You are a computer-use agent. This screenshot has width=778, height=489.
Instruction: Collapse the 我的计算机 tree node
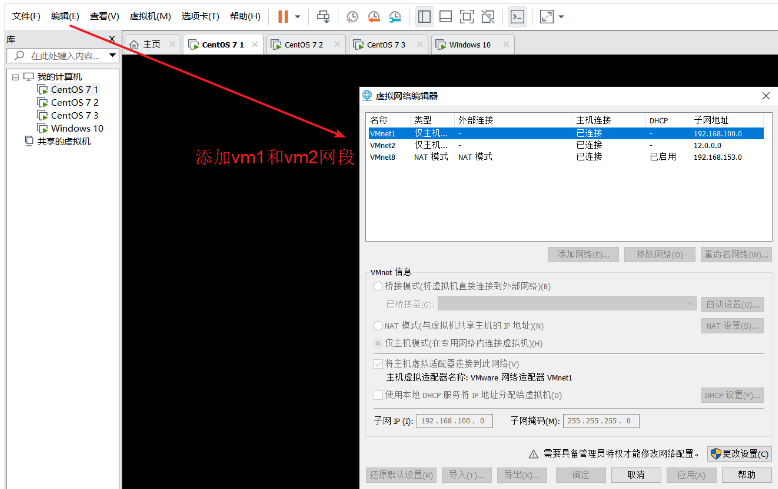tap(15, 77)
